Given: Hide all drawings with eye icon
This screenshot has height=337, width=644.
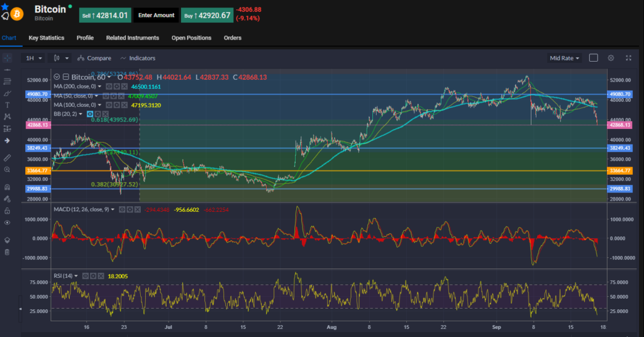Looking at the screenshot, I should (8, 223).
